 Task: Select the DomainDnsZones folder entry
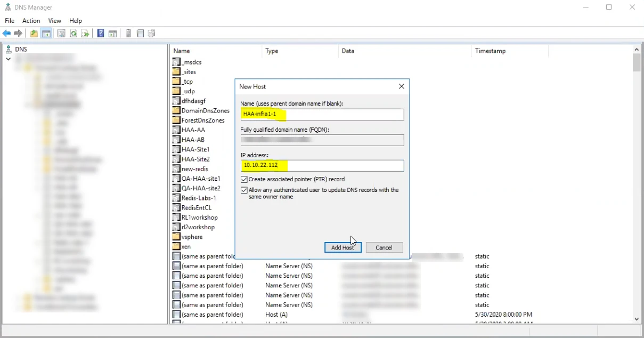click(x=201, y=110)
